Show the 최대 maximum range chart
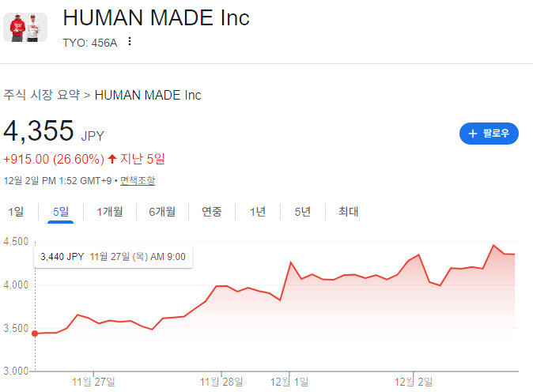Viewport: 533px width, 392px height. pos(349,212)
